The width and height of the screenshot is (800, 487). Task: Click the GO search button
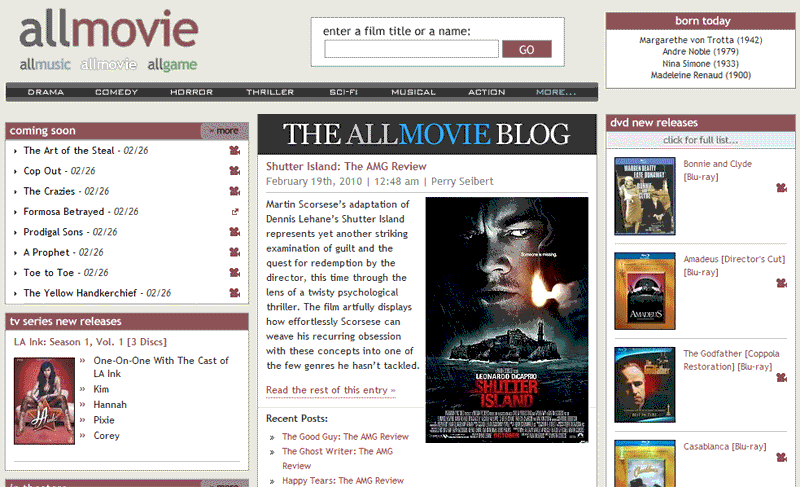(x=527, y=49)
